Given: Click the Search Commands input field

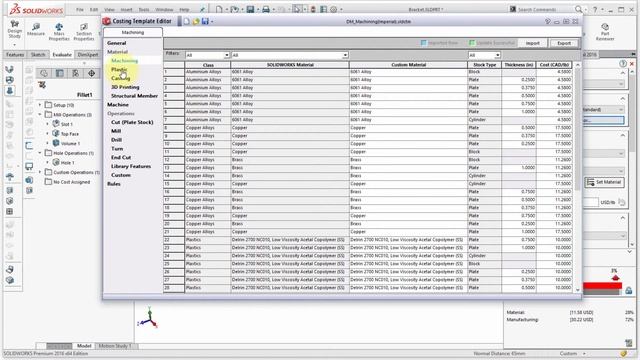Looking at the screenshot, I should pos(542,9).
